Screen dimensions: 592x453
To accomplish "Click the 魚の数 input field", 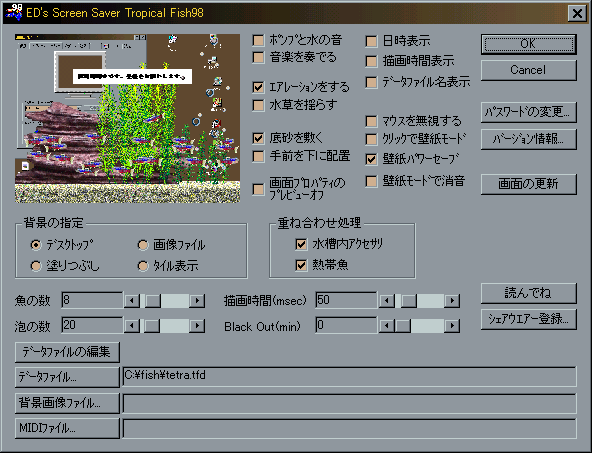I will coord(92,300).
